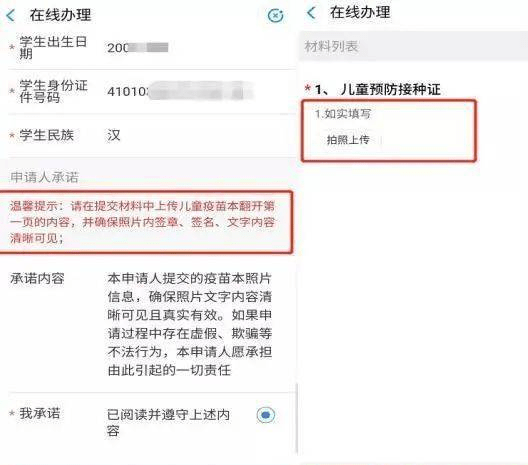Tap the circular close icon in header
The image size is (528, 465).
tap(275, 15)
